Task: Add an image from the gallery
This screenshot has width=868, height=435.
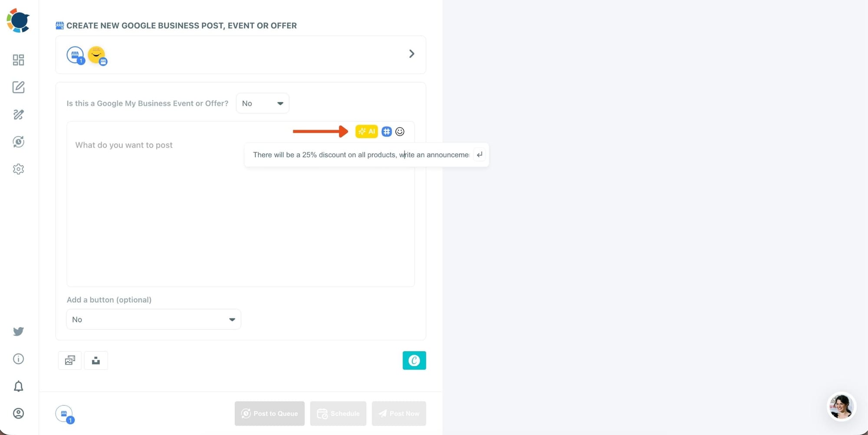Action: point(69,360)
